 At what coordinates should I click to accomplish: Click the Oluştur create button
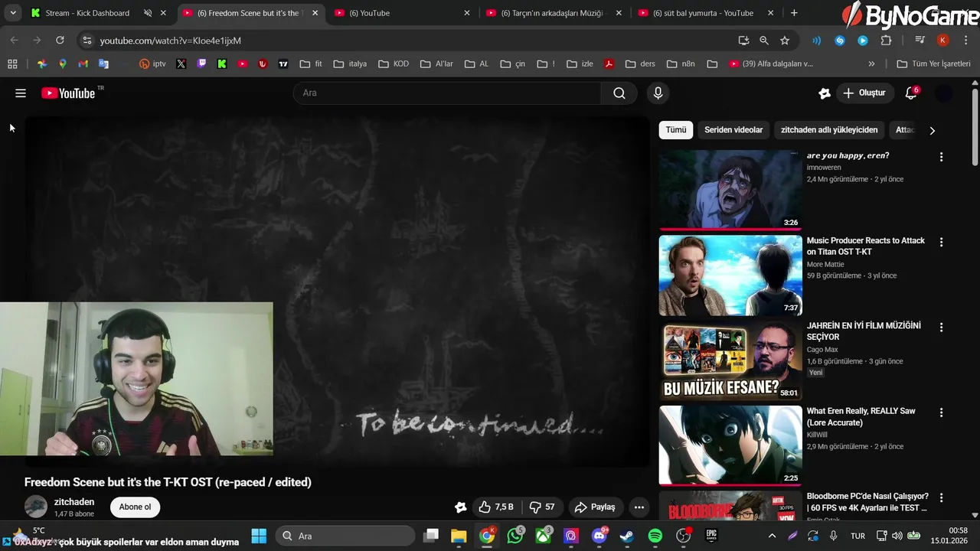pos(864,93)
